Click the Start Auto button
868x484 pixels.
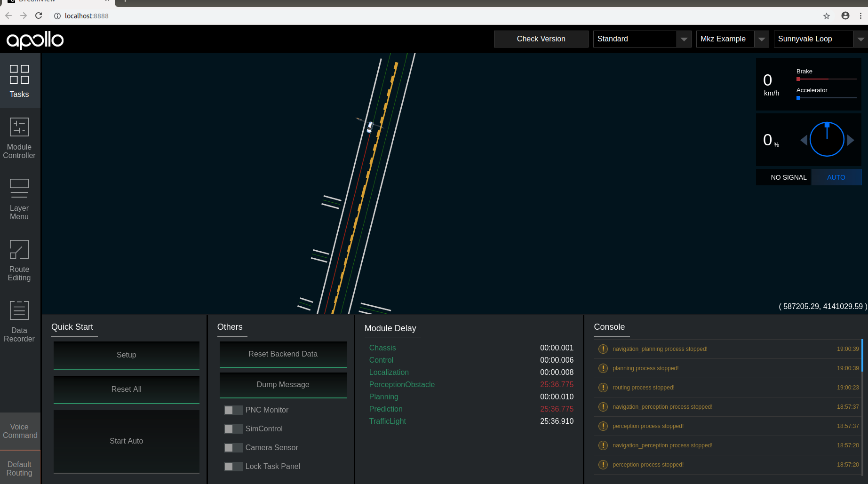pos(127,441)
